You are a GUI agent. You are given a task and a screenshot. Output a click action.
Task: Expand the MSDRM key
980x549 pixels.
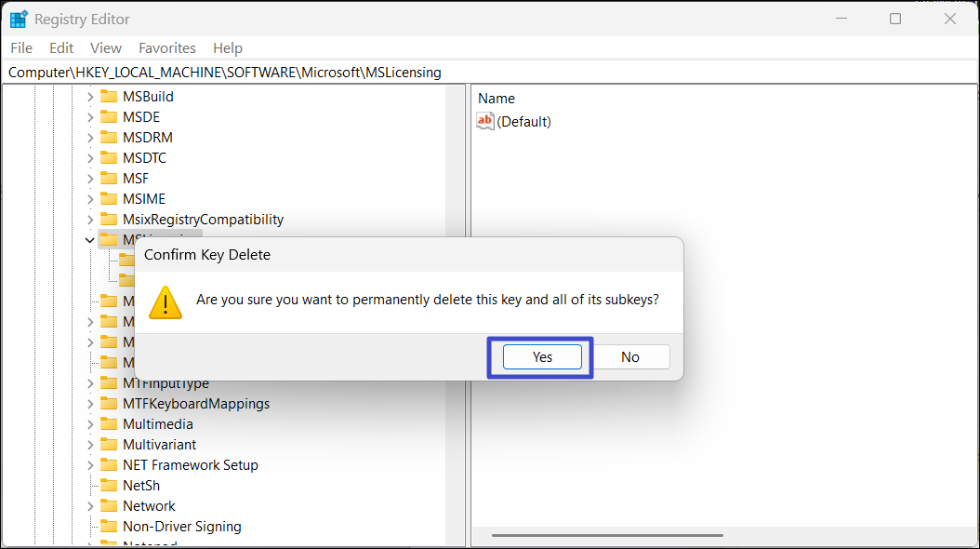[x=90, y=138]
